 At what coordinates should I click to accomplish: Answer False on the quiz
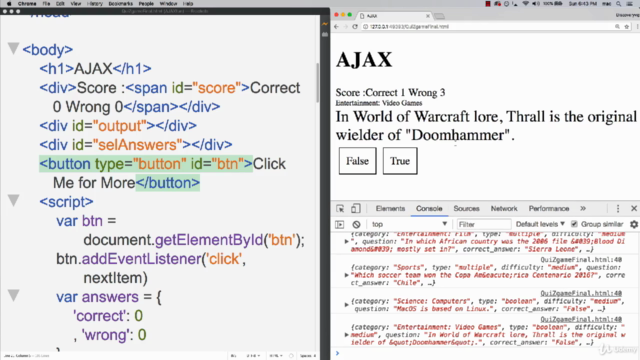358,161
